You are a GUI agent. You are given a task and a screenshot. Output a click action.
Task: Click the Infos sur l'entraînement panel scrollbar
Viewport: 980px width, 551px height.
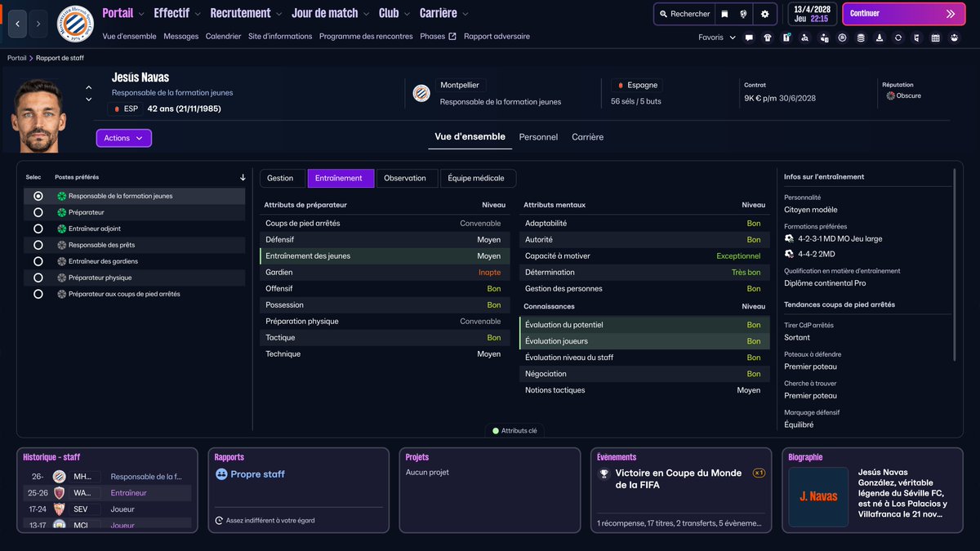(x=953, y=263)
